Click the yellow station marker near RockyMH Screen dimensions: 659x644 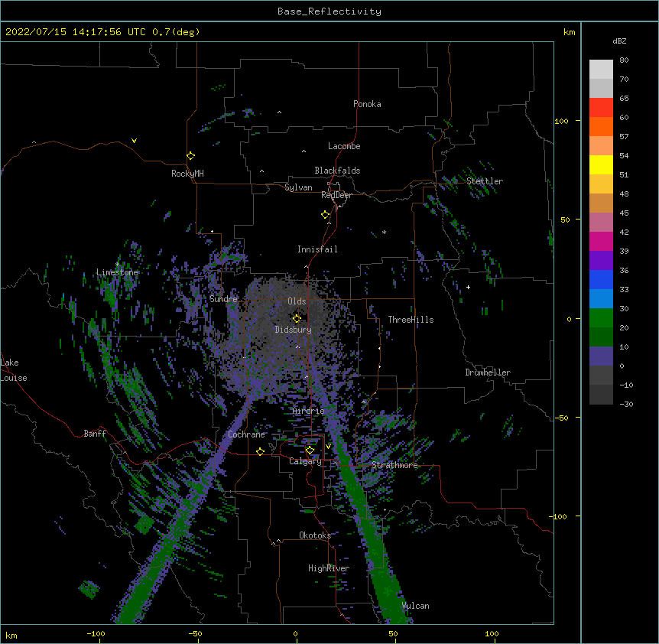[191, 156]
